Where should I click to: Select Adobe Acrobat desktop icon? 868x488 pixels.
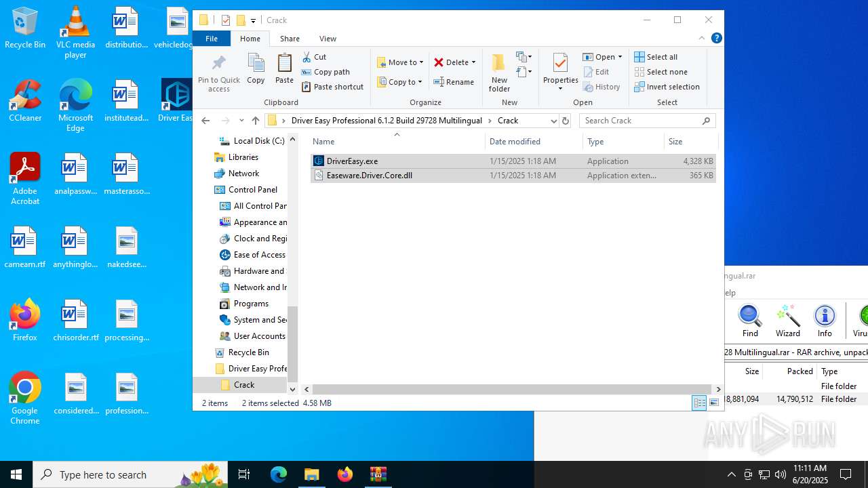pos(25,179)
